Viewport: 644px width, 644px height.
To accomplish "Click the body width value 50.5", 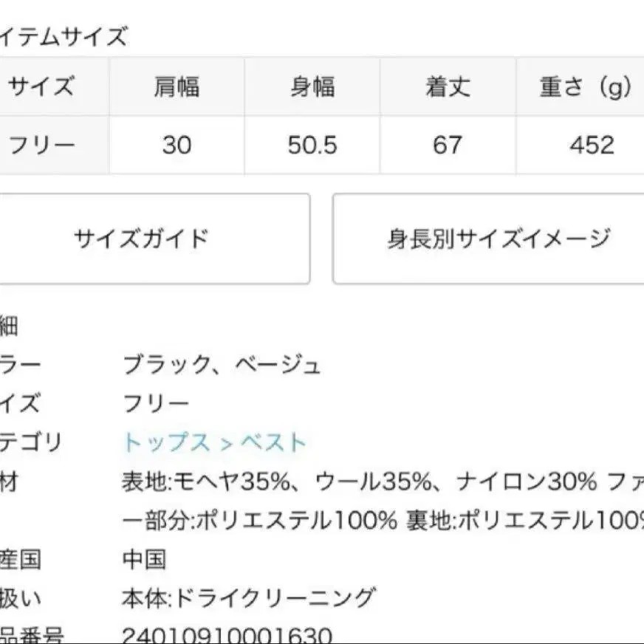I will click(x=312, y=145).
